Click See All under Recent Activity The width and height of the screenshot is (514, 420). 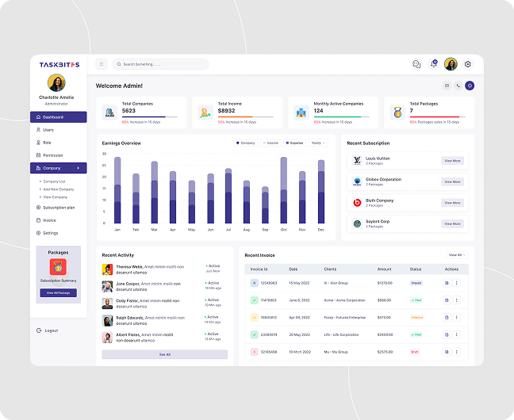point(164,354)
